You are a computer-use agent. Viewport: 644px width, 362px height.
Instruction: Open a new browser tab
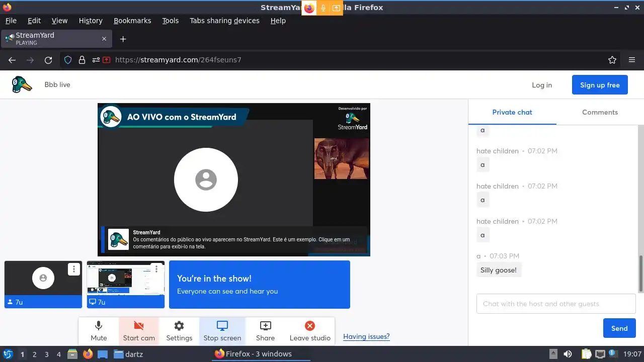[x=123, y=39]
